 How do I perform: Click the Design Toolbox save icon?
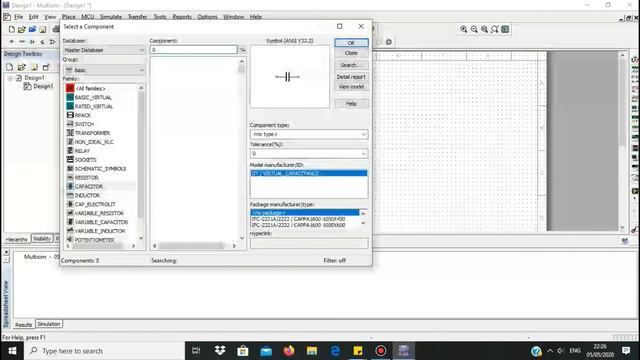point(34,67)
